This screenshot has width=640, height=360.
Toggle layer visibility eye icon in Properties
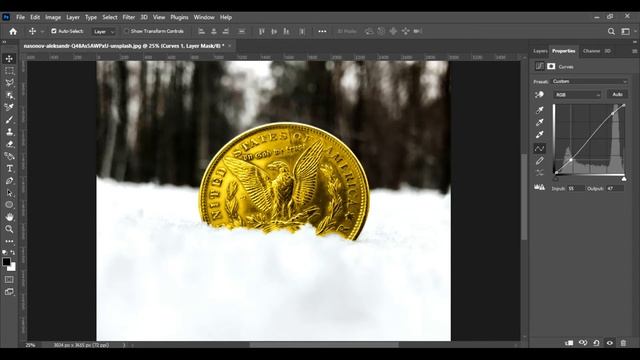click(609, 343)
